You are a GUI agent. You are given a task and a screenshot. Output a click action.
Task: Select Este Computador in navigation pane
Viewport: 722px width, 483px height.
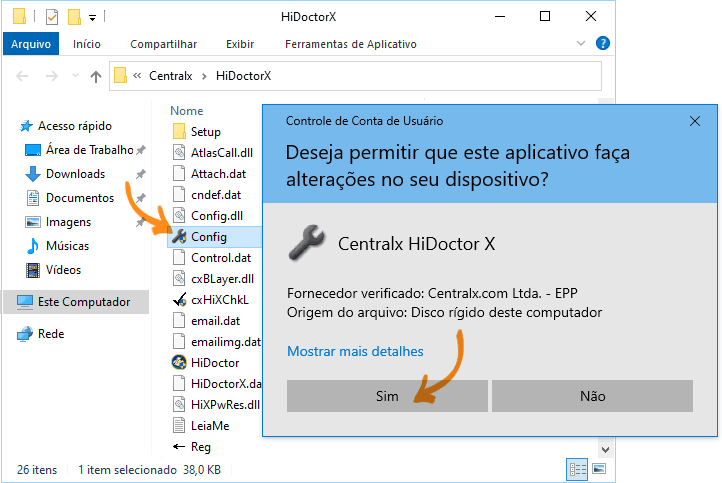coord(76,302)
